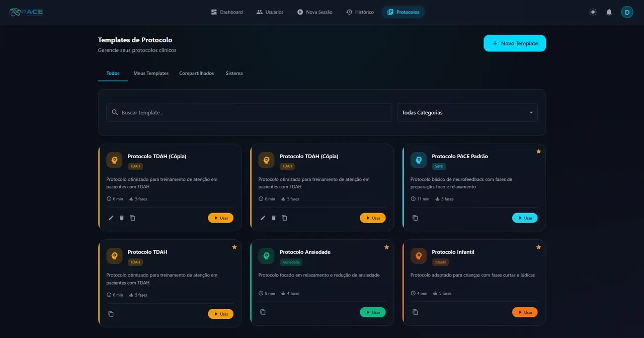Toggle the light/dark theme sun icon
This screenshot has height=338, width=644.
click(593, 12)
